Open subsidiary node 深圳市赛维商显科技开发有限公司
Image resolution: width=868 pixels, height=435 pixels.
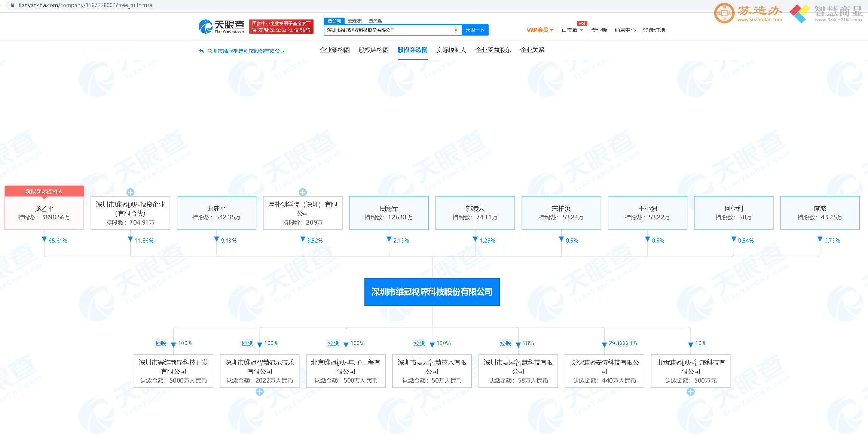coord(174,371)
